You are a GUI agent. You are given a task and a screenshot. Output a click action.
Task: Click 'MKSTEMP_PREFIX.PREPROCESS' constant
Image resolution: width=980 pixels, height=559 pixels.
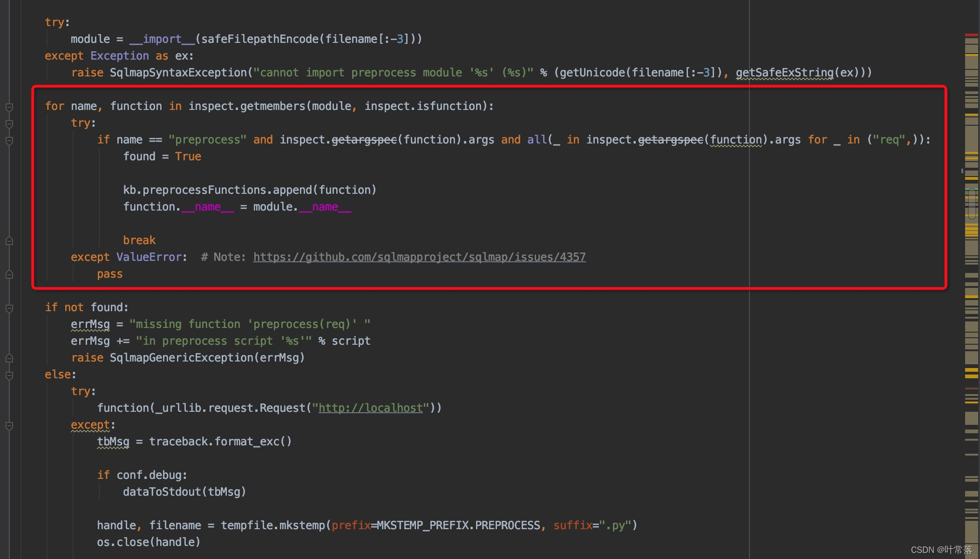458,525
